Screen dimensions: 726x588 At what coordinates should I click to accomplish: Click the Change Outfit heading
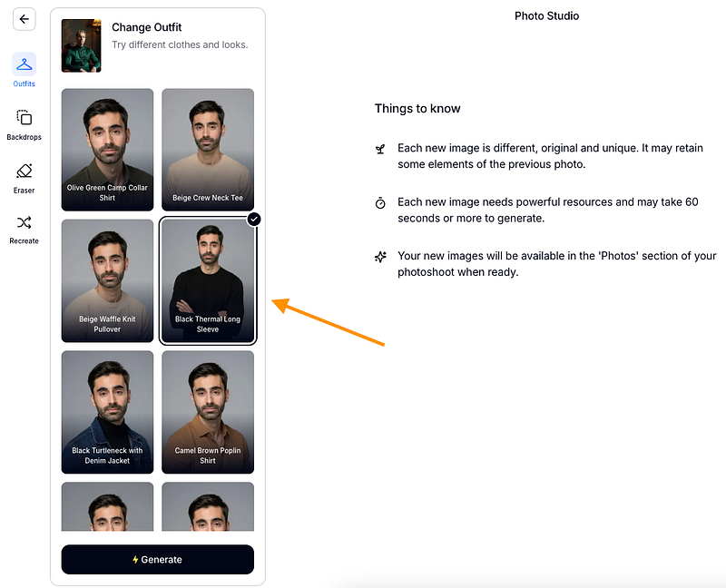click(x=147, y=27)
